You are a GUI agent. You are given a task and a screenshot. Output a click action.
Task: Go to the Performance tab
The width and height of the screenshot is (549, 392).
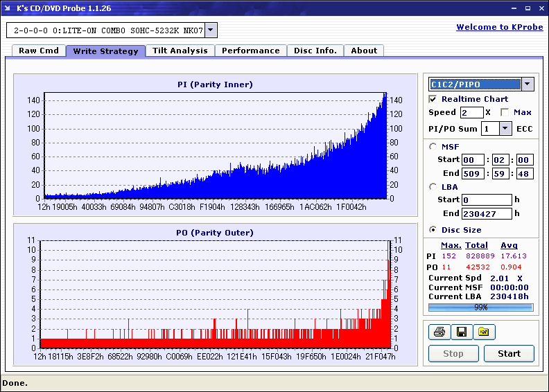coord(251,51)
